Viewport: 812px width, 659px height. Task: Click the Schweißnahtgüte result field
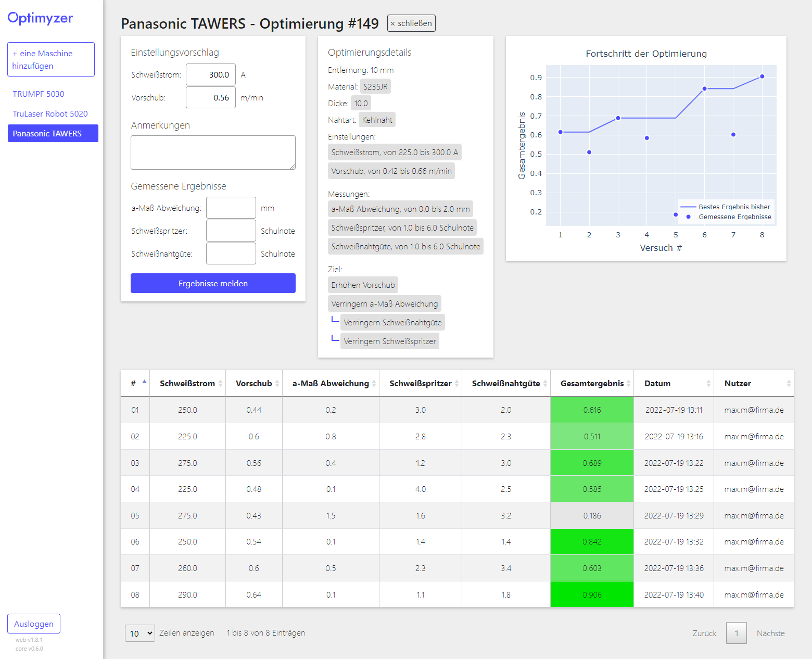(x=231, y=254)
